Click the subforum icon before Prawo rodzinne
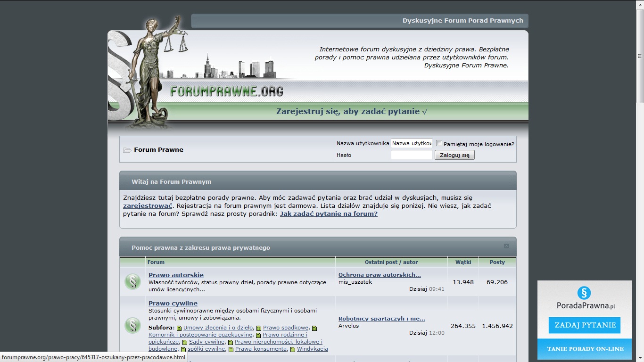This screenshot has height=362, width=644. (x=258, y=335)
